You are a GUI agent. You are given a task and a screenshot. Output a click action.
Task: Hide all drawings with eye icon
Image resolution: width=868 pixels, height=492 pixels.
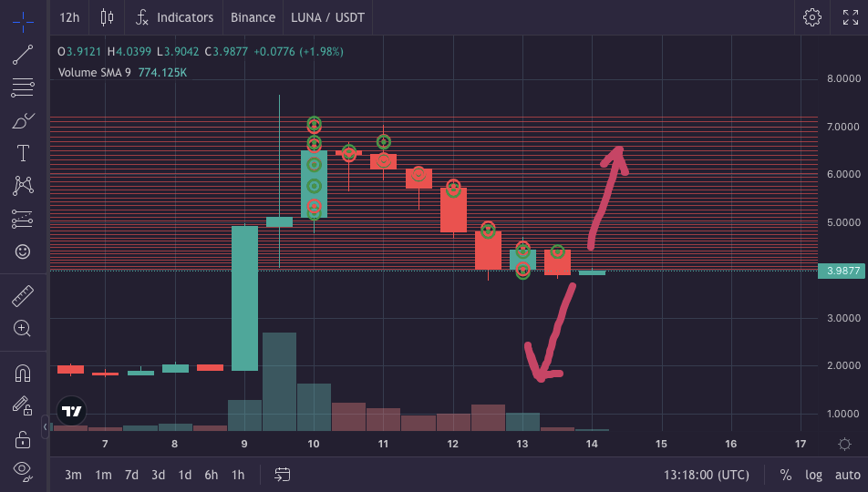pos(24,470)
